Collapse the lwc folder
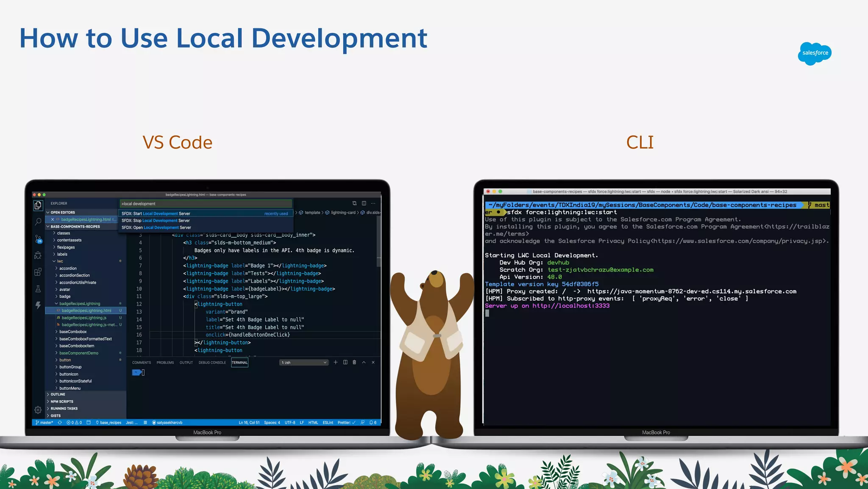Image resolution: width=868 pixels, height=489 pixels. point(60,261)
